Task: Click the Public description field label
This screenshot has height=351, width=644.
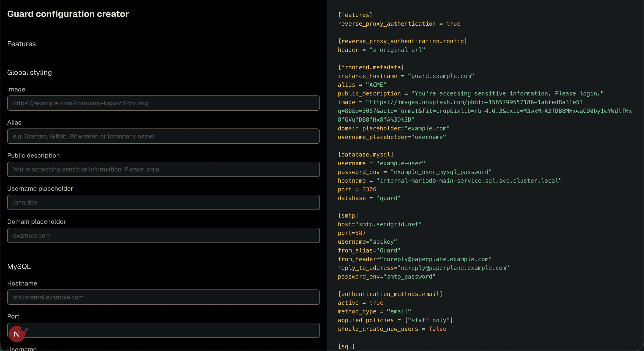Action: click(x=33, y=156)
